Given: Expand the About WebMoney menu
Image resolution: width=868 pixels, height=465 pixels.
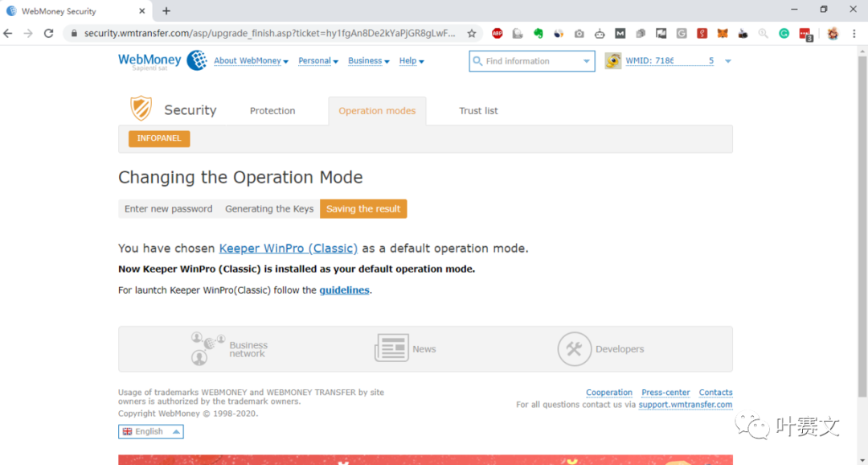Looking at the screenshot, I should point(251,61).
